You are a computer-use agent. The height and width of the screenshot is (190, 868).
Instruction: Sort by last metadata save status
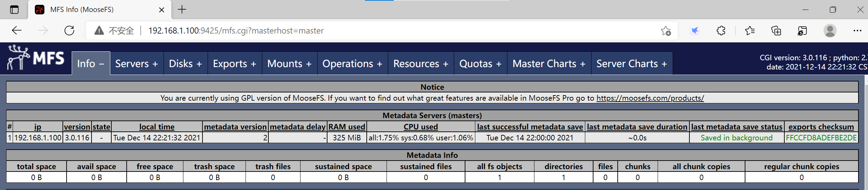coord(737,127)
